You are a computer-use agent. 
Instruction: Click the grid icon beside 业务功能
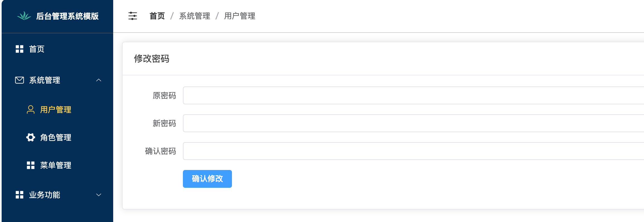tap(20, 195)
